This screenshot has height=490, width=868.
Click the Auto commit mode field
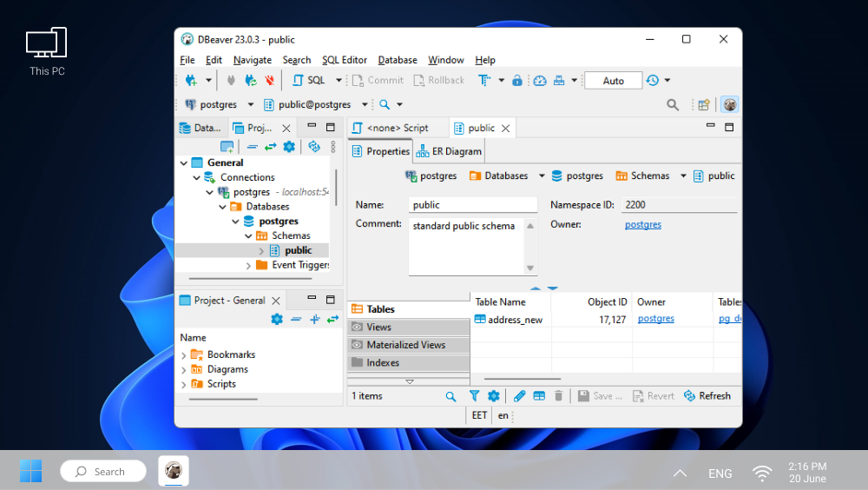tap(614, 81)
